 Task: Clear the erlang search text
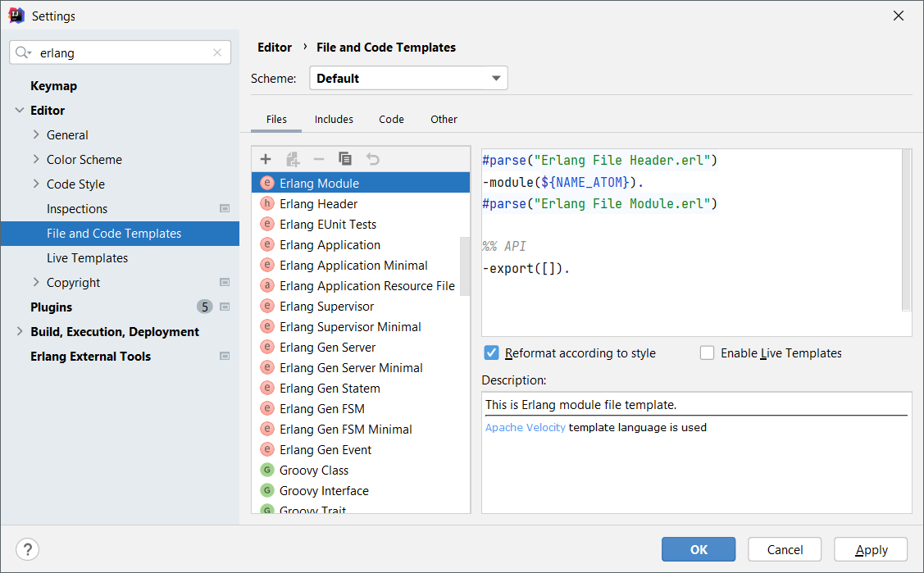click(216, 53)
